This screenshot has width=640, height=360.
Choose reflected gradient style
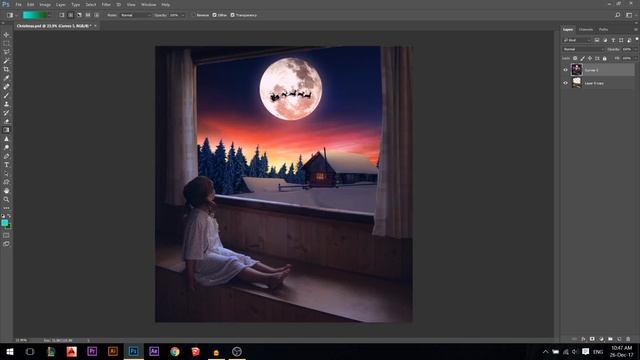[88, 15]
